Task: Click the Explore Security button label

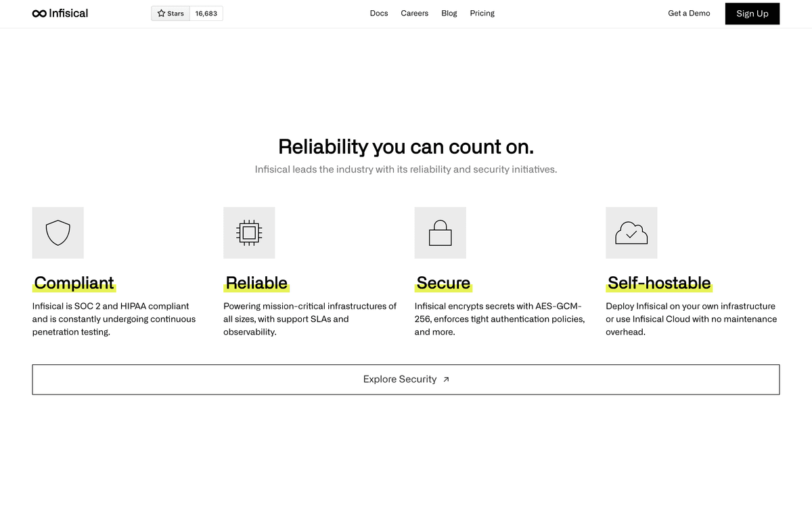Action: [399, 380]
